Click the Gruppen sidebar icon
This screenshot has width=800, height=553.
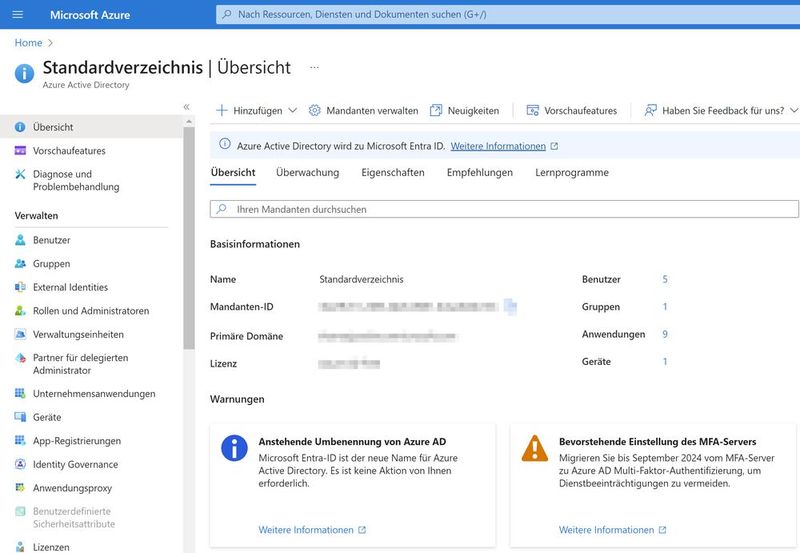pyautogui.click(x=20, y=264)
